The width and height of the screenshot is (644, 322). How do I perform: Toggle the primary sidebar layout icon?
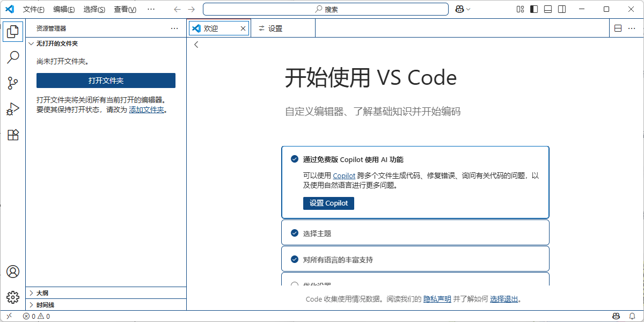coord(534,9)
